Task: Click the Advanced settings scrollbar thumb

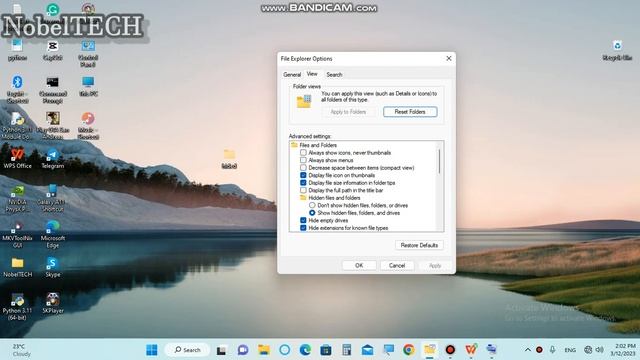Action: [x=440, y=161]
